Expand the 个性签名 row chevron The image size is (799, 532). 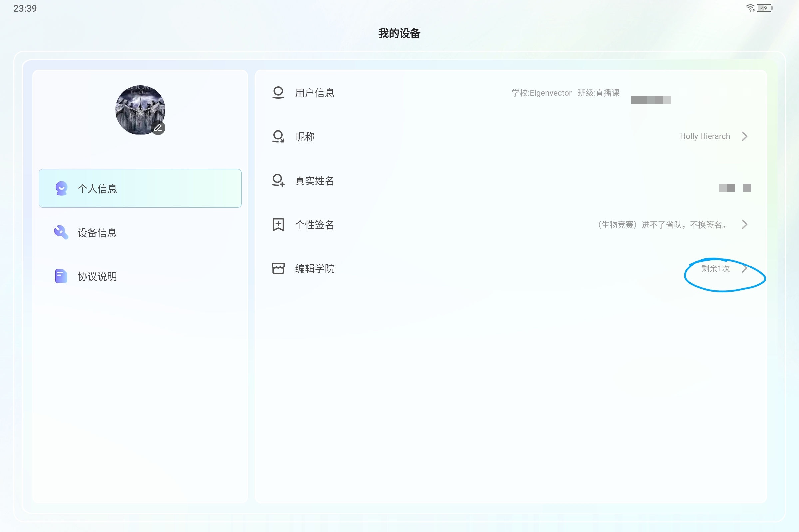point(744,224)
